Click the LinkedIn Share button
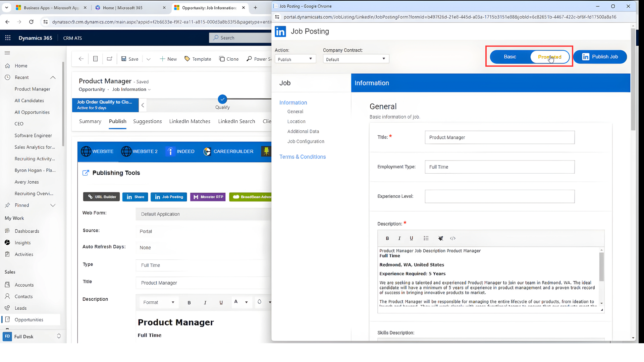This screenshot has width=644, height=362. (x=135, y=197)
